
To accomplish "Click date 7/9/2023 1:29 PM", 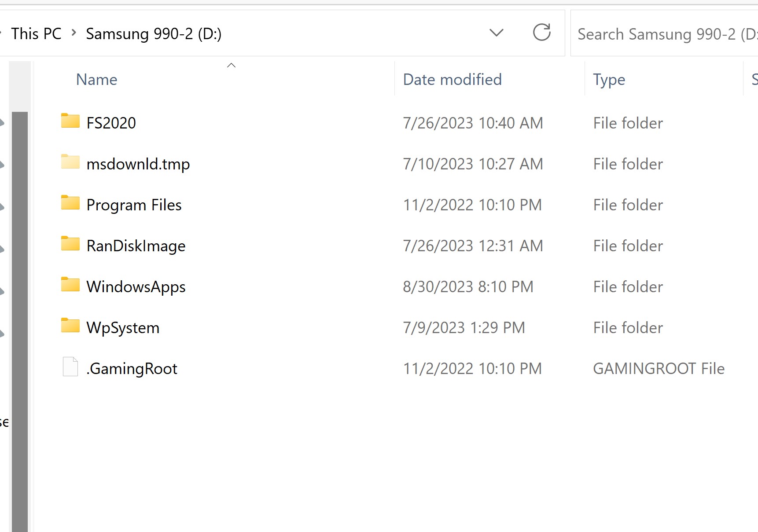I will [464, 327].
